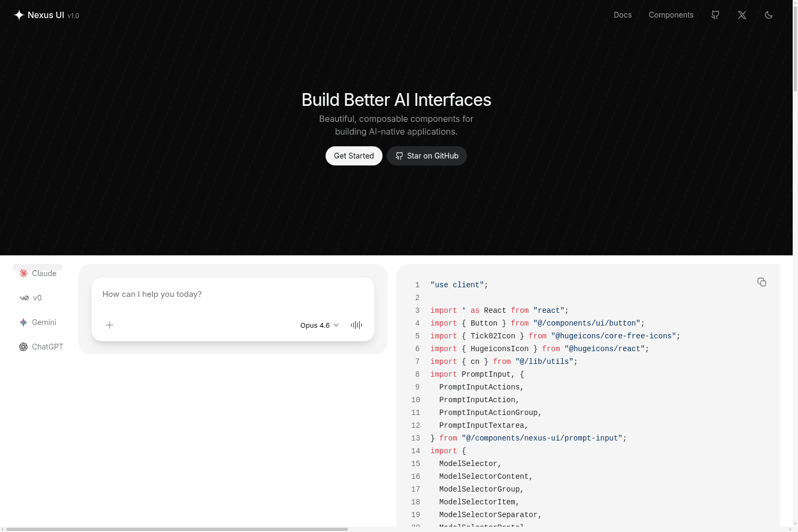Click the plus attachment icon in prompt box
The image size is (798, 532).
pos(110,325)
